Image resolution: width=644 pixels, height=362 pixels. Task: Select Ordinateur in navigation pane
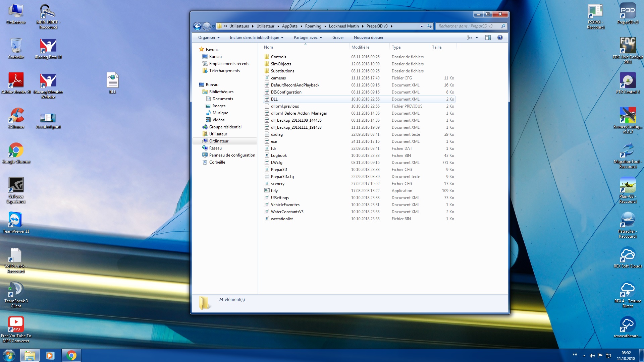click(x=219, y=141)
